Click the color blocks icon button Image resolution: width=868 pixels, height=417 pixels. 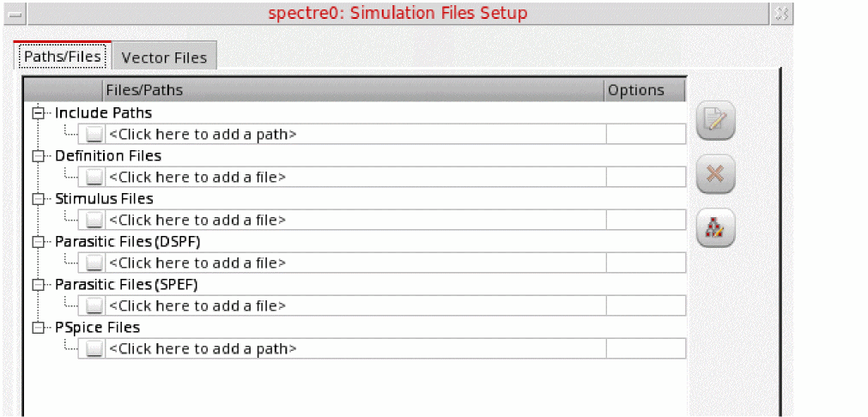click(x=715, y=229)
